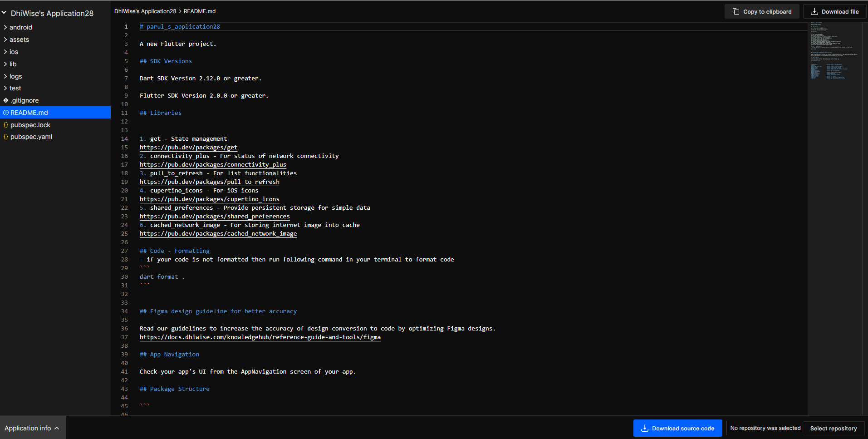Open the android folder label

21,27
